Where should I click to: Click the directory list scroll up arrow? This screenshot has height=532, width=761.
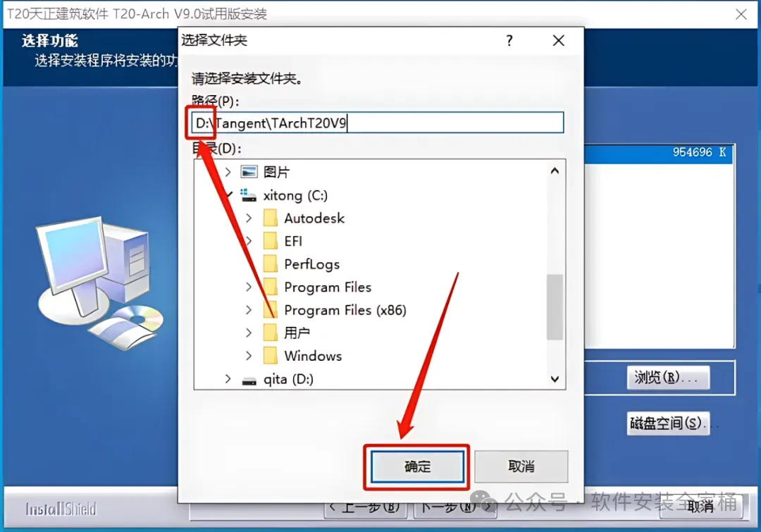click(555, 171)
